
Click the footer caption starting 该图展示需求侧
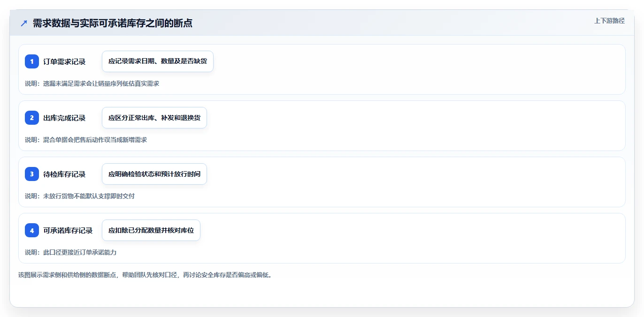(145, 275)
